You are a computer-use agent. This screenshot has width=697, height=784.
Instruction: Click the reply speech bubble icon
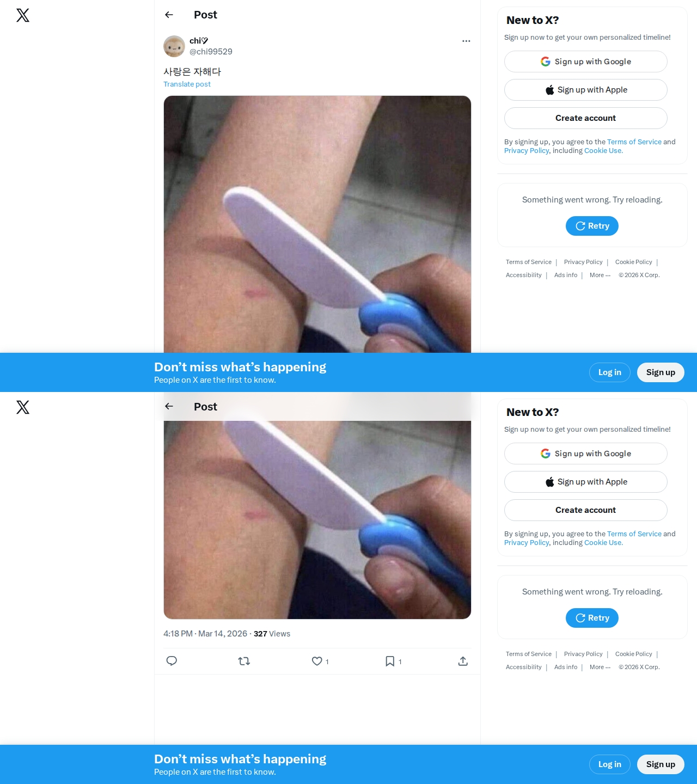[x=172, y=661]
